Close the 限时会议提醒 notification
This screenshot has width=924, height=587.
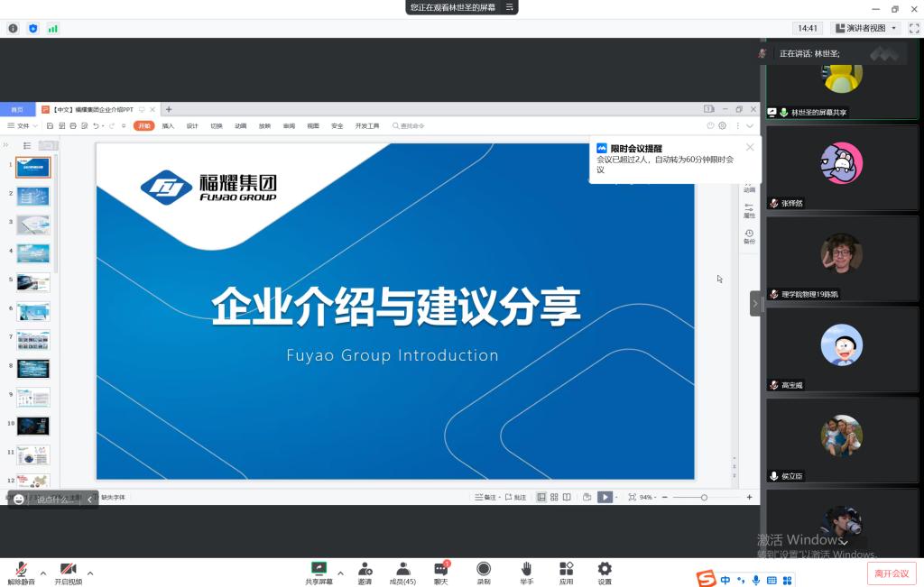point(750,147)
